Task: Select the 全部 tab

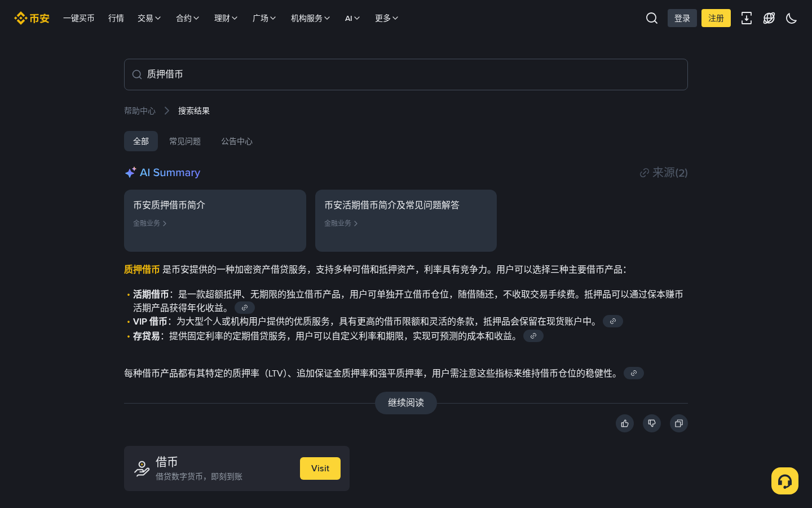Action: pyautogui.click(x=141, y=141)
